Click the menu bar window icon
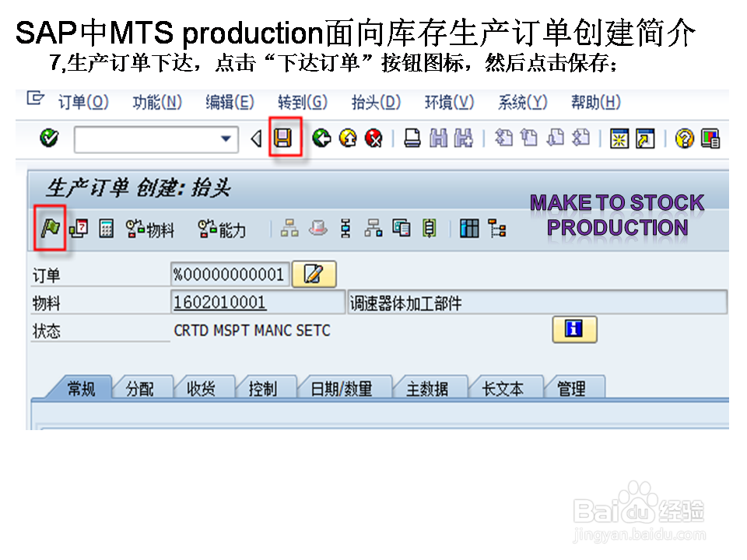The image size is (747, 560). coord(36,98)
